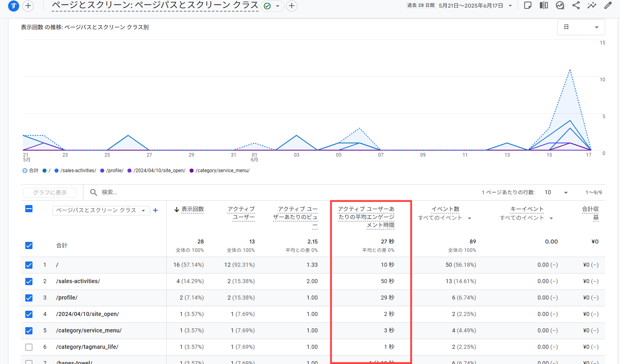Click the 1〜9/9 pagination indicator

click(594, 193)
